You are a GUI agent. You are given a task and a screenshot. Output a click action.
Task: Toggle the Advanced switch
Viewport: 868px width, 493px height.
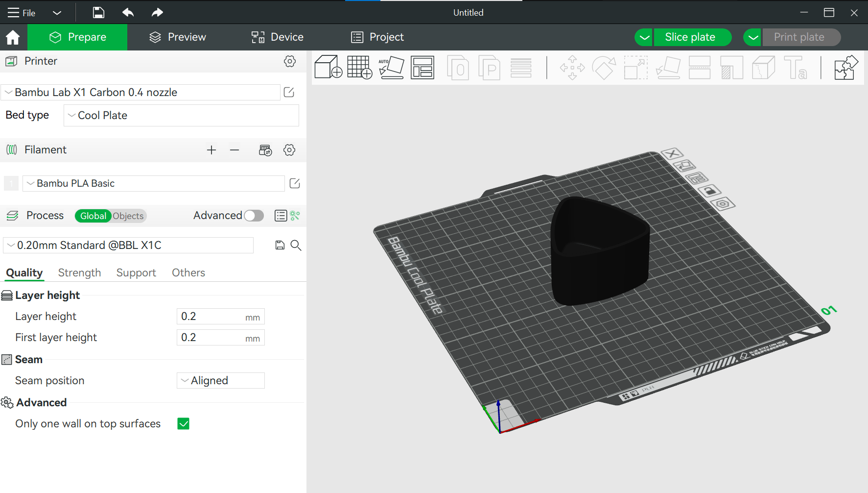254,216
